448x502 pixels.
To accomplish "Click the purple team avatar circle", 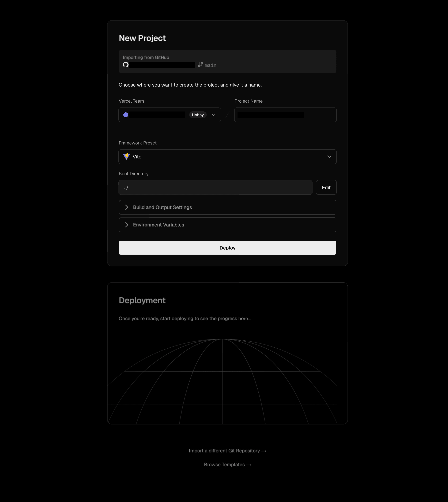I will click(x=126, y=115).
